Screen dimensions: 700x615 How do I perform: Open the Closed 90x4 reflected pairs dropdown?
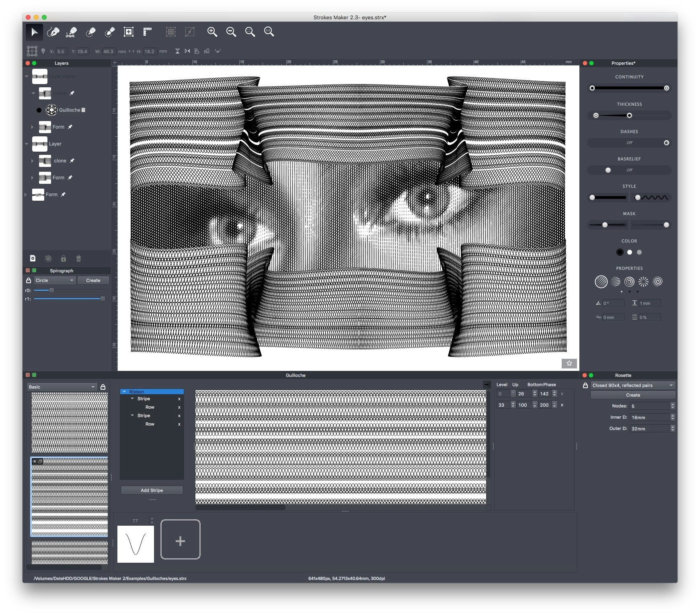(632, 385)
